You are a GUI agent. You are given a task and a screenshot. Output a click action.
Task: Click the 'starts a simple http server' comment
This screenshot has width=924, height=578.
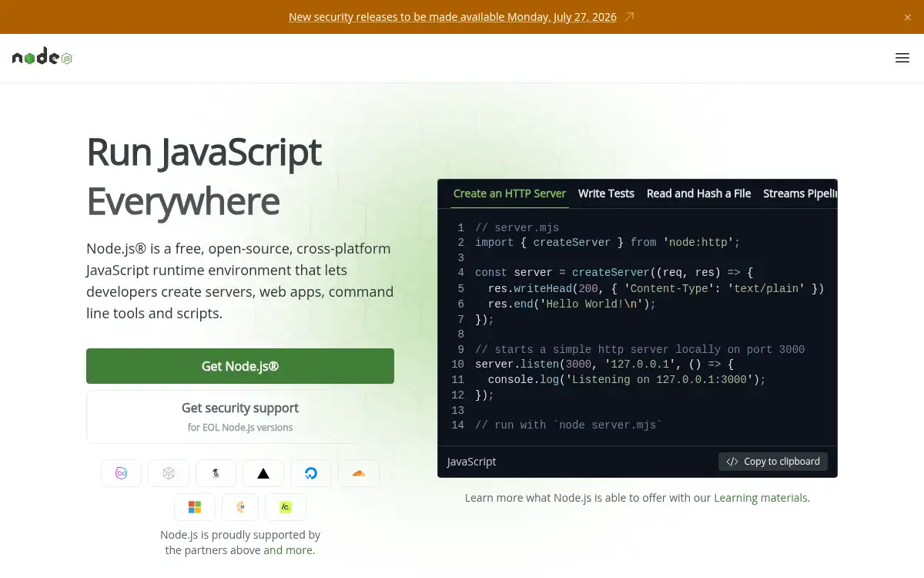(640, 349)
